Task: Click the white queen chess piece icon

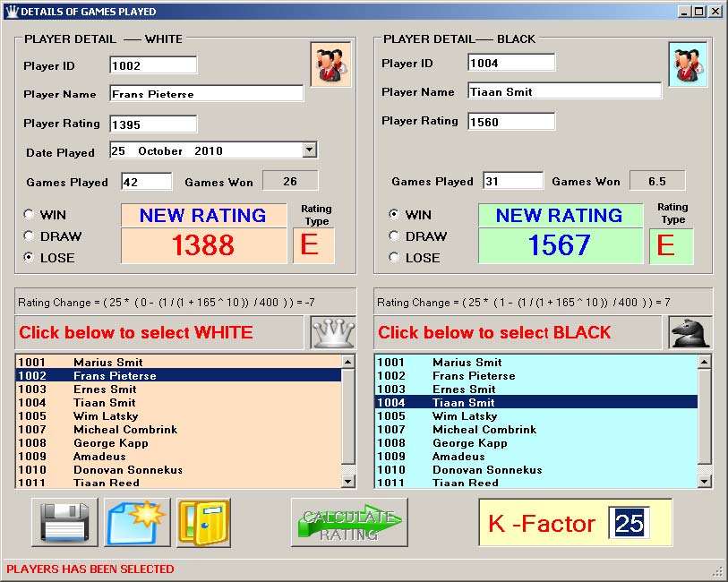Action: point(333,332)
